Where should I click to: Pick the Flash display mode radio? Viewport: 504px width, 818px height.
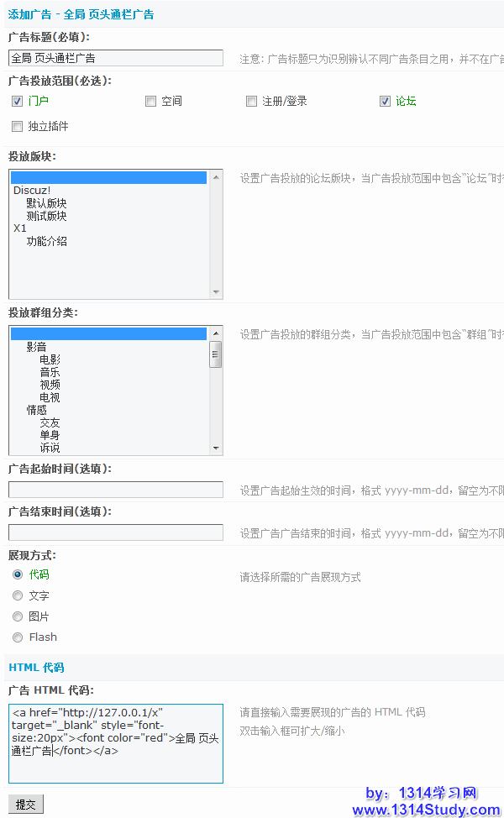tap(18, 637)
